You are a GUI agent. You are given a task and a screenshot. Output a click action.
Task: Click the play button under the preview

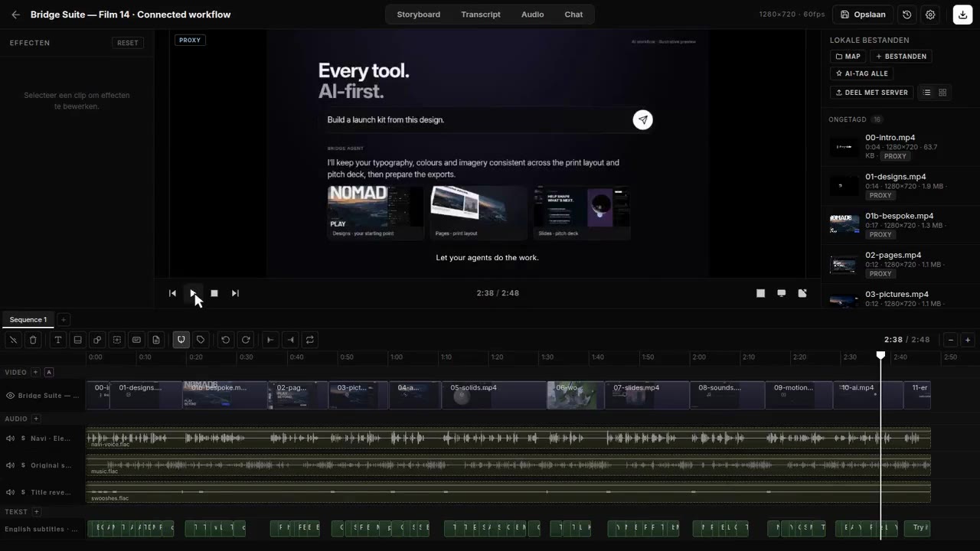(x=193, y=293)
